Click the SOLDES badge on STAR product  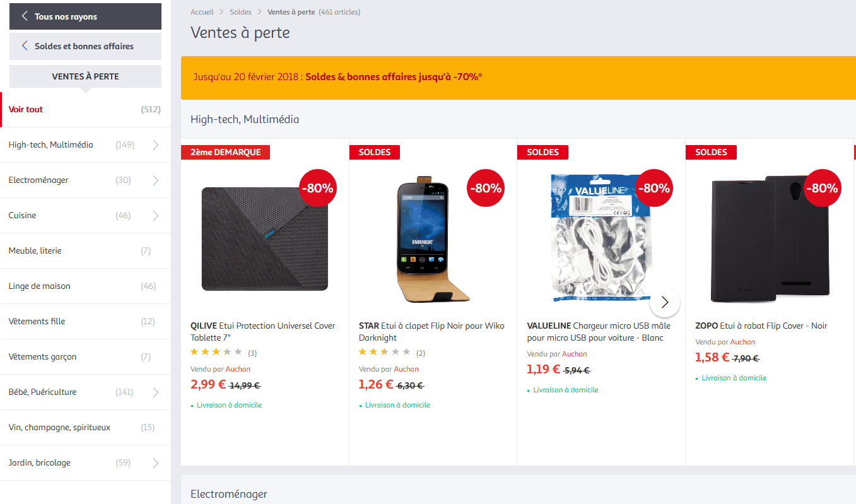pos(374,152)
